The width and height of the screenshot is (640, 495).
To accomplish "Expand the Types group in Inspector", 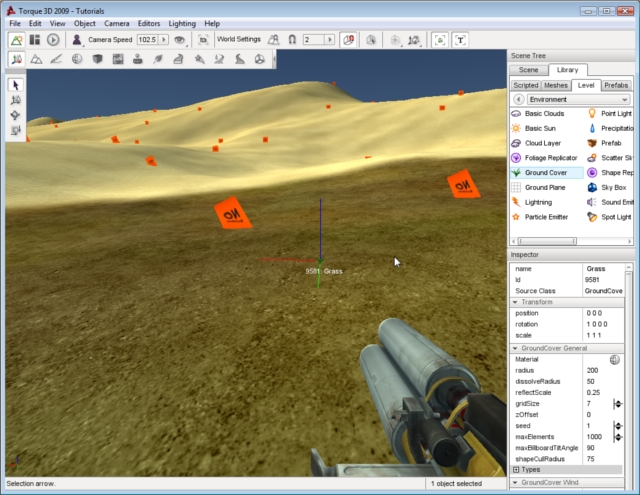I will tap(516, 469).
